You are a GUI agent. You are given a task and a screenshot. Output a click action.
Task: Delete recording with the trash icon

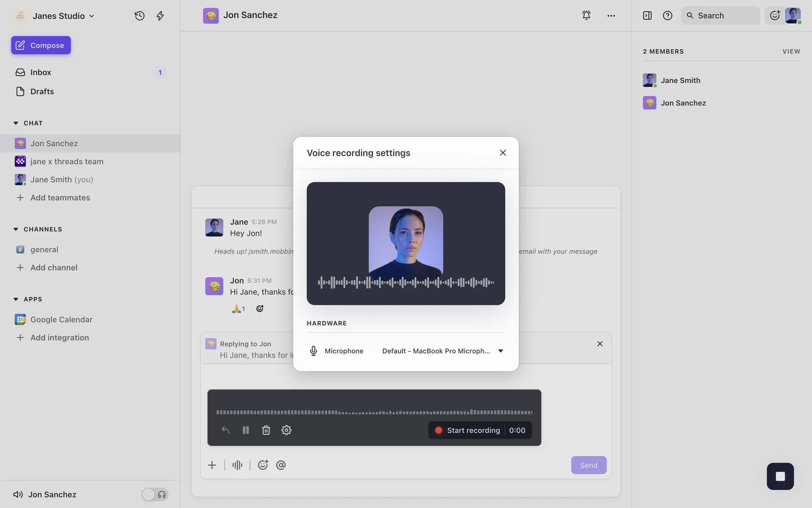tap(266, 430)
